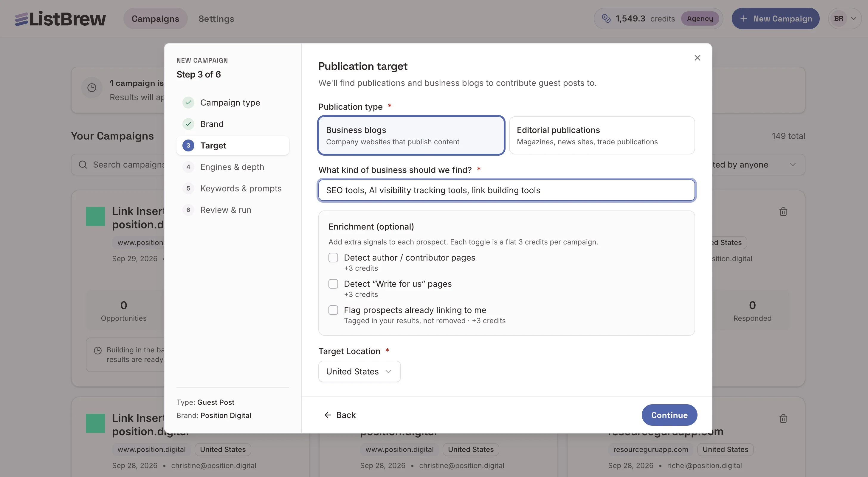Click trash icon on resourceguruapp.com card

pos(783,419)
